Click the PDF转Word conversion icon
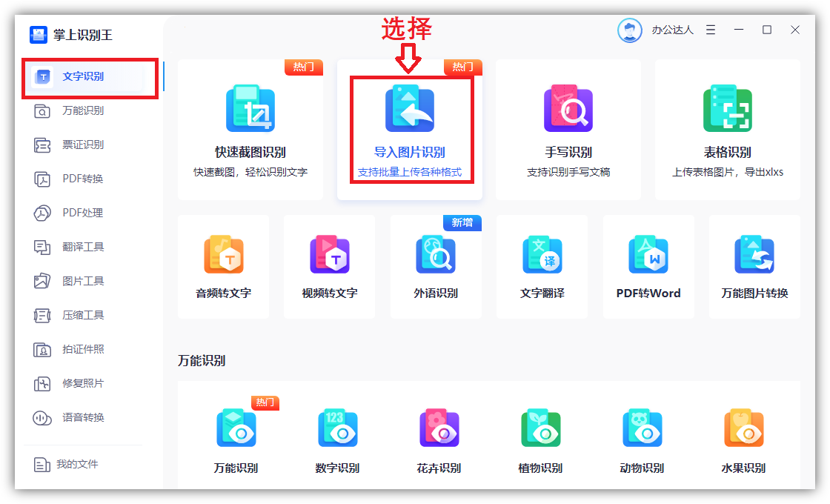The image size is (830, 504). click(x=648, y=255)
